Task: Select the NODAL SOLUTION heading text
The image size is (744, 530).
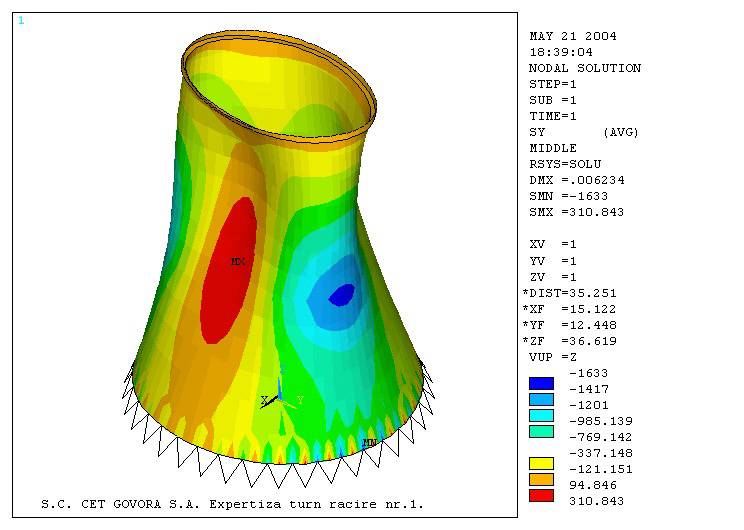Action: [x=584, y=68]
